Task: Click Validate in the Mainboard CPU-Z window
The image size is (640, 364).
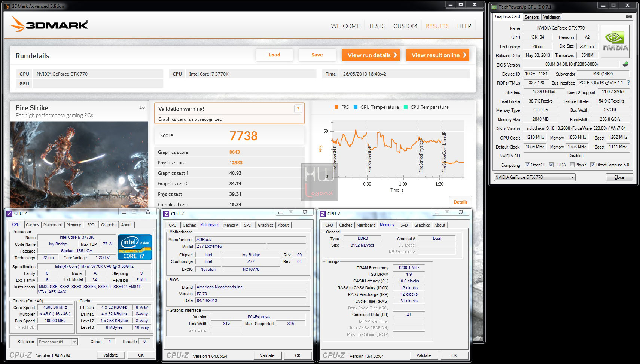Action: click(x=267, y=355)
